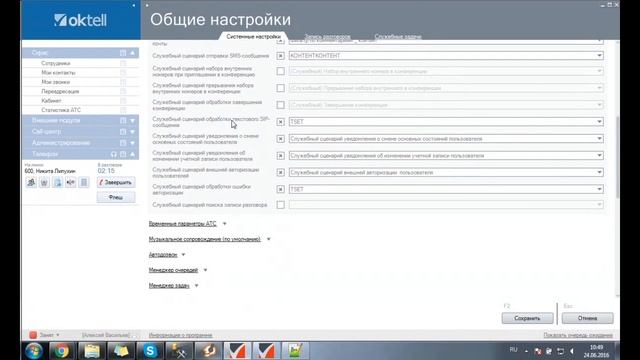Open the hammer-and-wrench tools app on taskbar
The image size is (640, 360).
click(x=179, y=351)
